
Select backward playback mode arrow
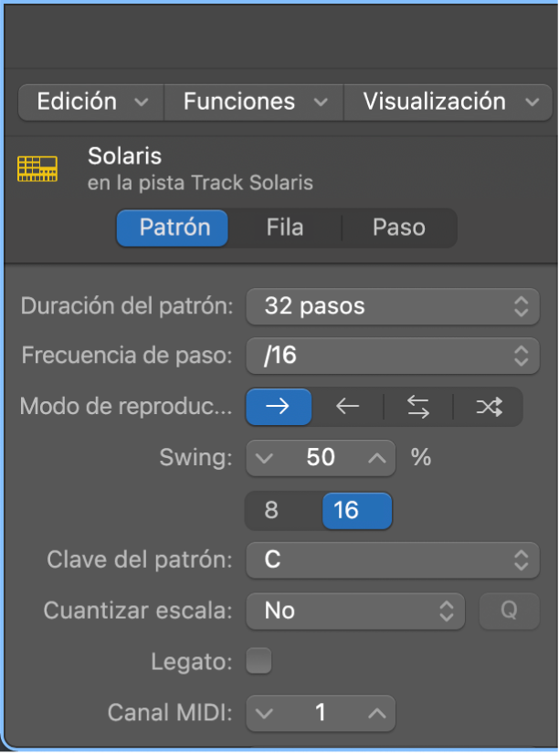pyautogui.click(x=348, y=408)
